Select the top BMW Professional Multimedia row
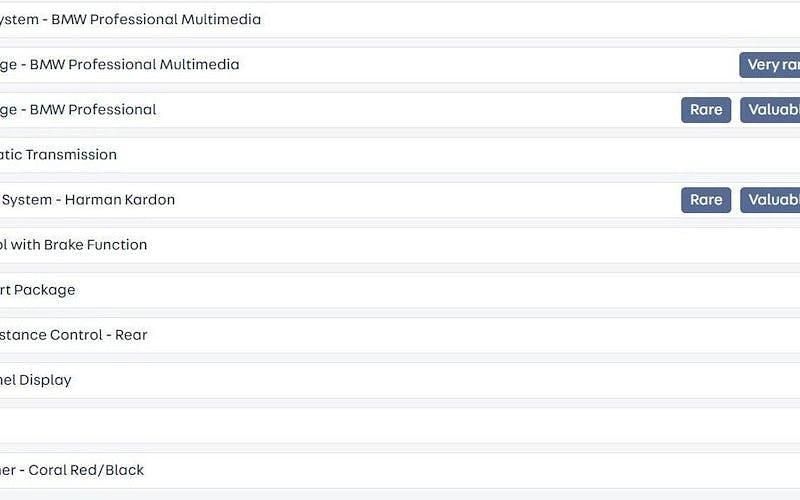 coord(400,20)
